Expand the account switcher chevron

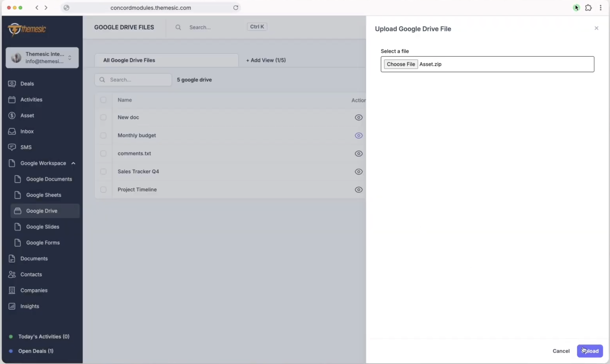point(70,58)
